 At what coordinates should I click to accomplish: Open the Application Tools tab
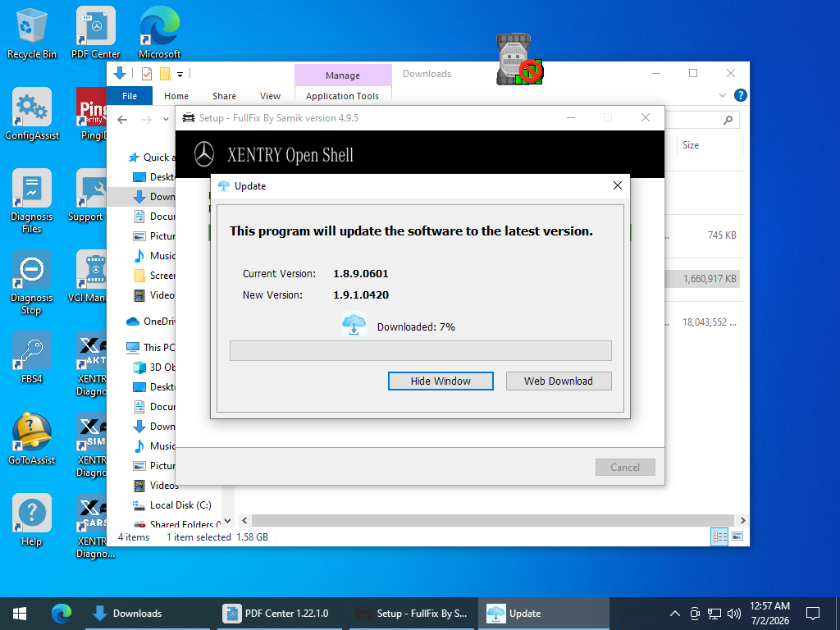[x=342, y=96]
